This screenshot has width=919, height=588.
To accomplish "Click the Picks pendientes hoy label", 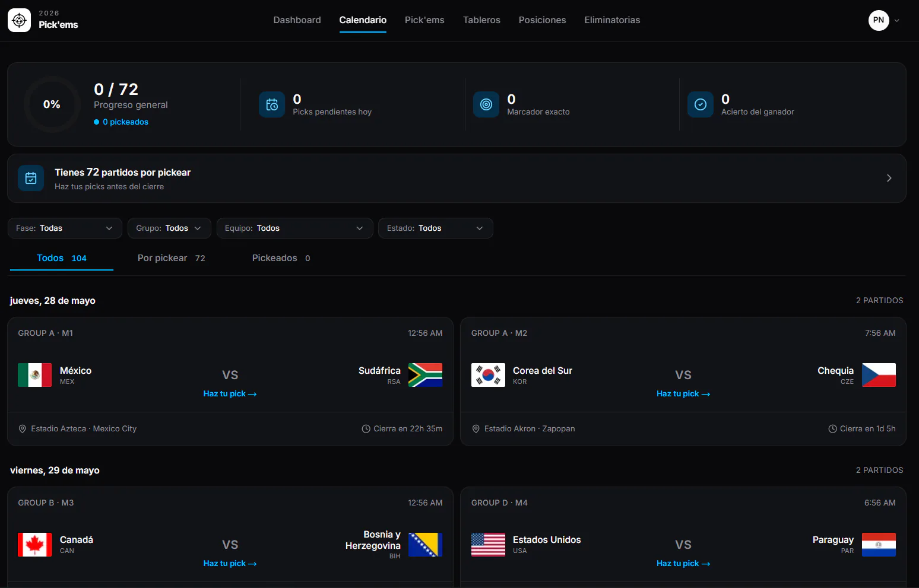I will tap(332, 112).
